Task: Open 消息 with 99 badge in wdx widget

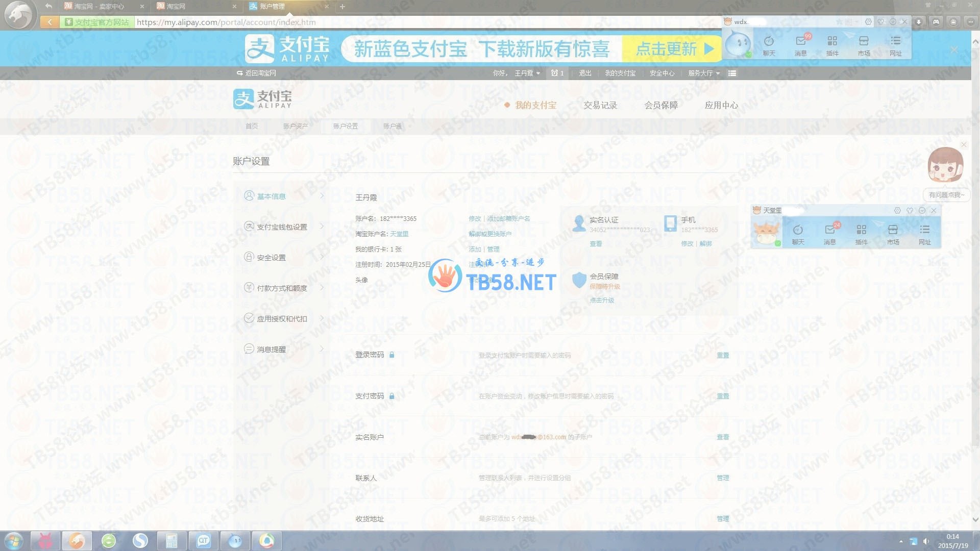Action: pyautogui.click(x=801, y=45)
